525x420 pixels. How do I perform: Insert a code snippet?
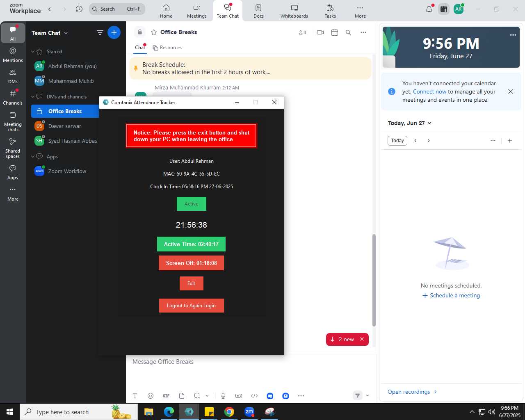click(x=254, y=396)
